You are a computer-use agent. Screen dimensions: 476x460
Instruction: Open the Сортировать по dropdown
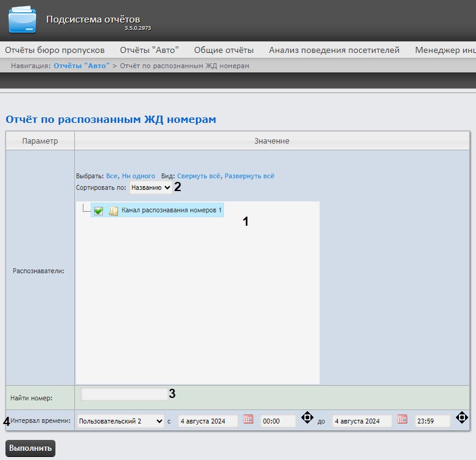point(151,188)
